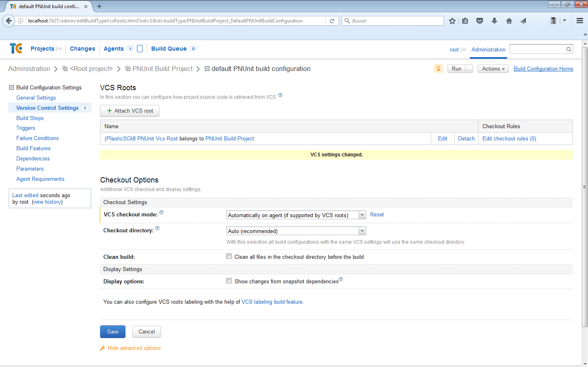588x367 pixels.
Task: Open the Actions dropdown menu
Action: point(493,69)
